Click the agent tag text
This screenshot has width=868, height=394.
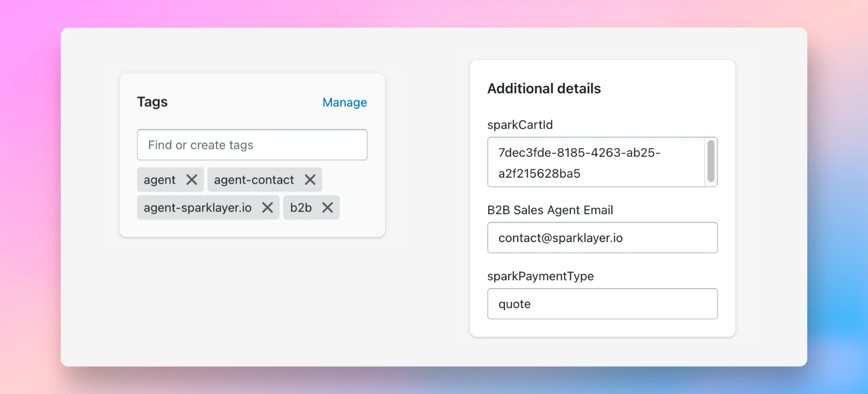(160, 180)
